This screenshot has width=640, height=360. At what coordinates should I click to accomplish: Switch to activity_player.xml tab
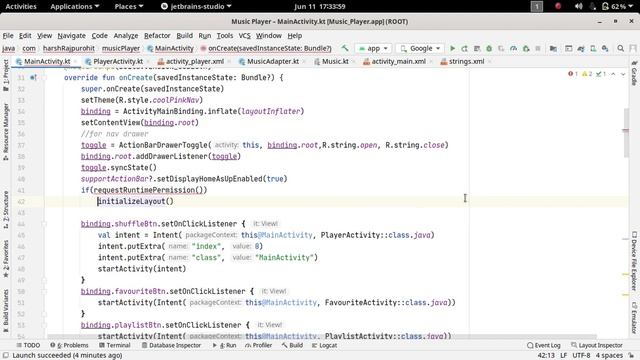point(195,61)
